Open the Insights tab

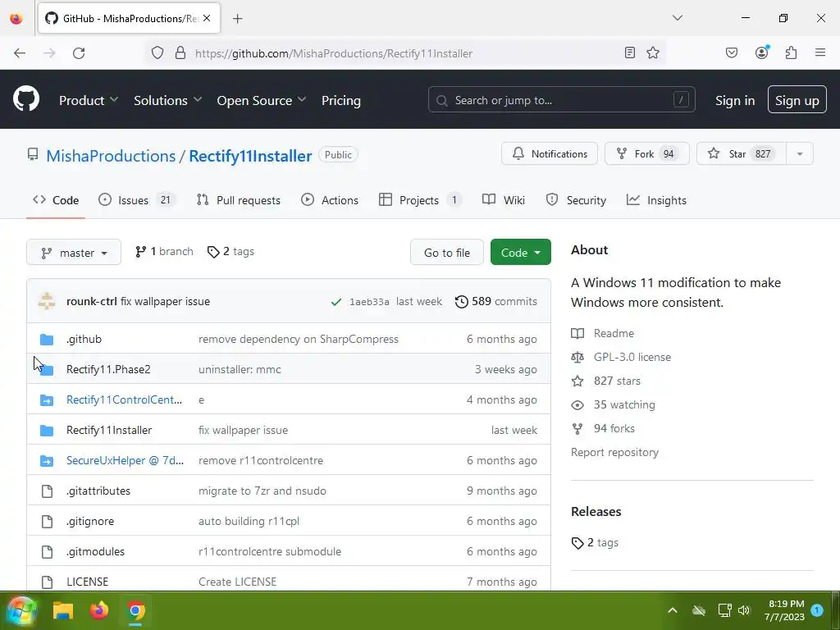[x=656, y=200]
